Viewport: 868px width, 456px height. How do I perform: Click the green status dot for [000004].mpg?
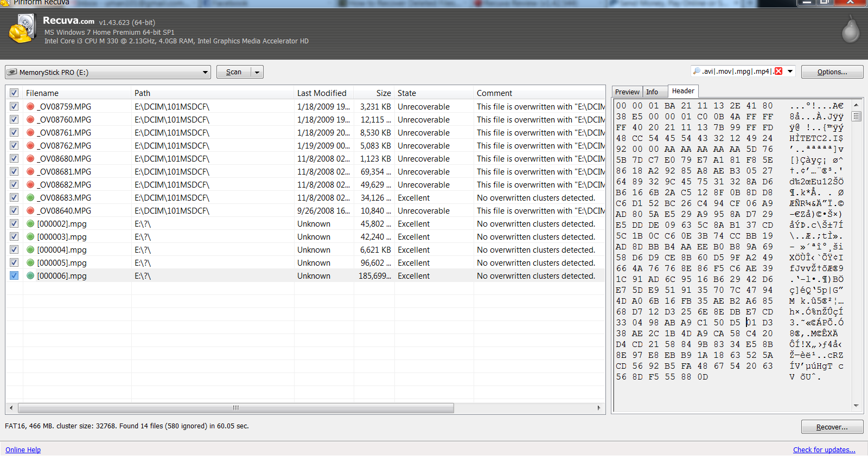tap(30, 250)
